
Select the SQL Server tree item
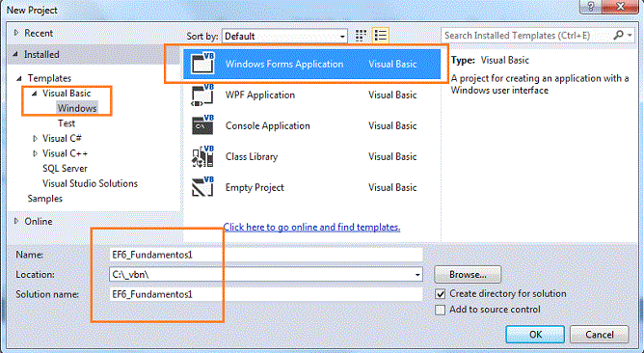pyautogui.click(x=65, y=169)
